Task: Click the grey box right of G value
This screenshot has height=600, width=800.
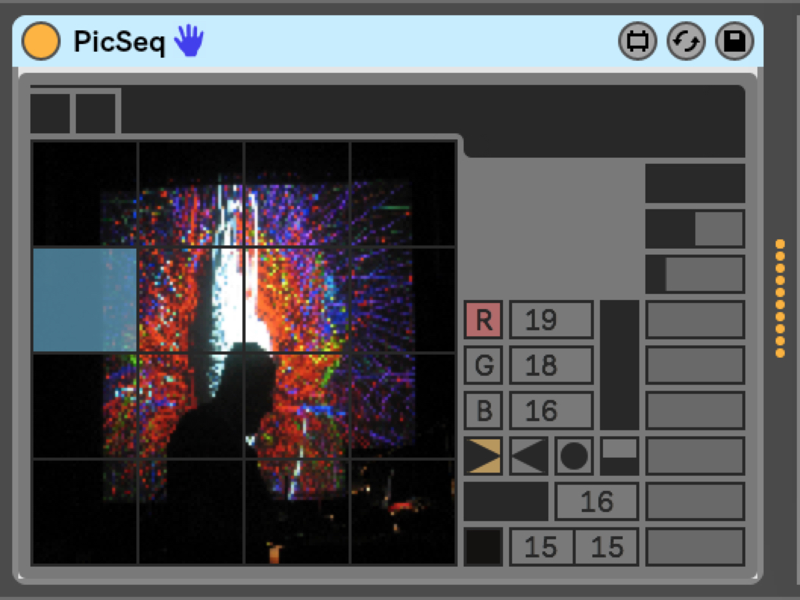Action: coord(695,365)
